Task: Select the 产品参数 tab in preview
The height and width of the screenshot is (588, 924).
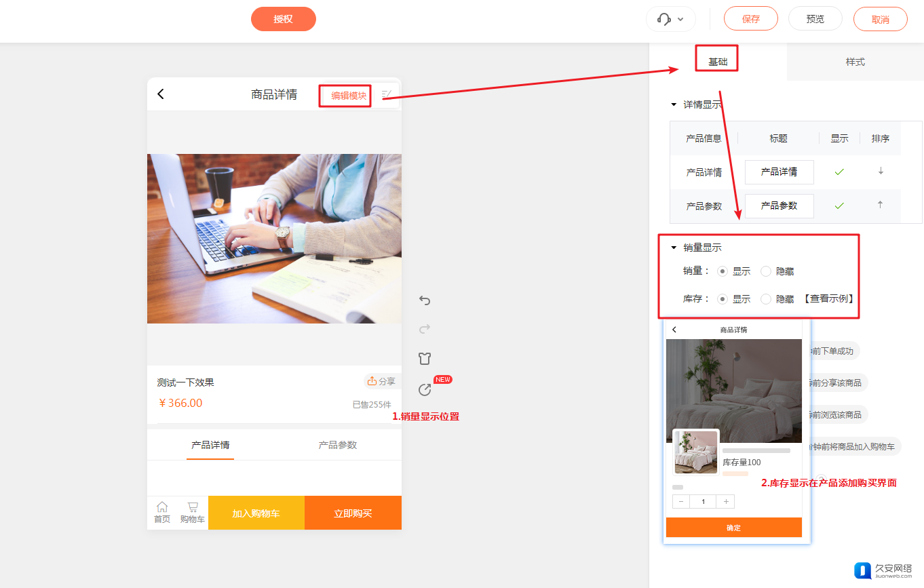Action: point(338,445)
